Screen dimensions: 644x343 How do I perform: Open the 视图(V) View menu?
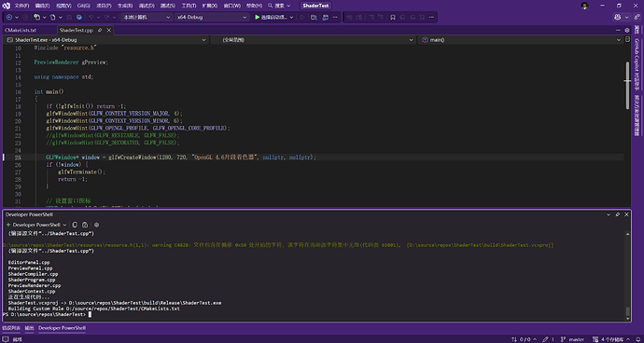[x=63, y=6]
